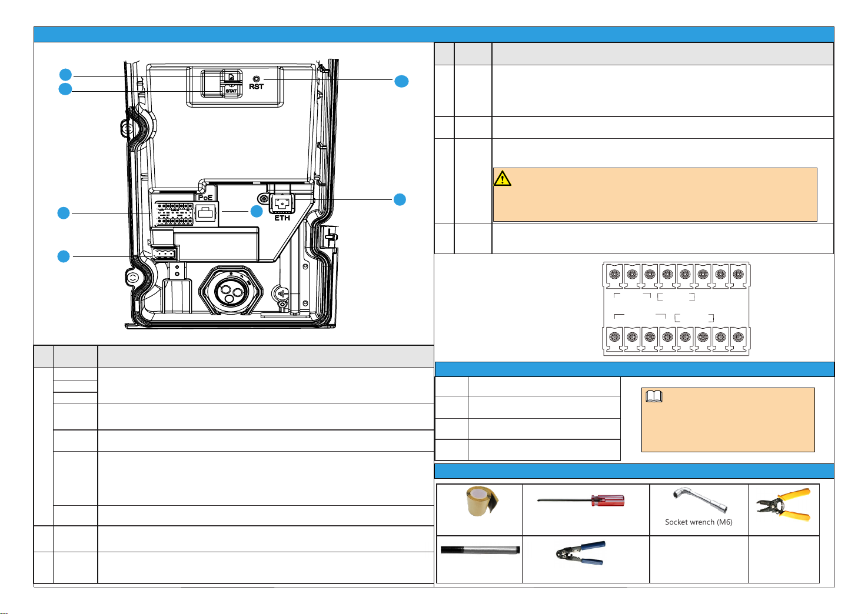This screenshot has height=614, width=868.
Task: Click the blue callout circle linked to the card slot icon
Action: click(x=65, y=75)
